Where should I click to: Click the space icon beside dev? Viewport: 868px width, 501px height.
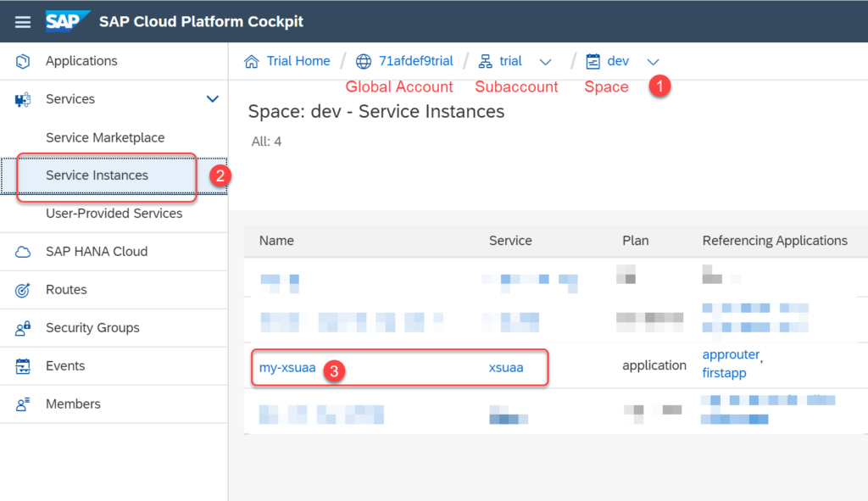click(x=591, y=60)
